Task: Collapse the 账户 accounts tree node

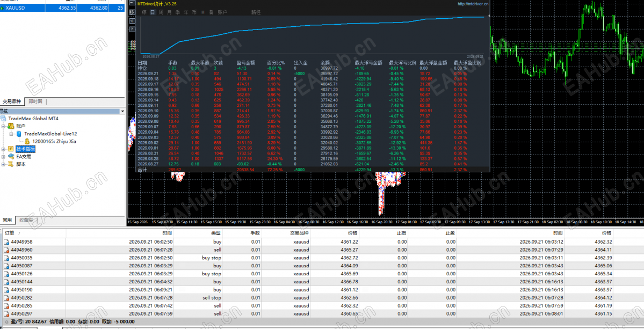Action: click(x=3, y=126)
